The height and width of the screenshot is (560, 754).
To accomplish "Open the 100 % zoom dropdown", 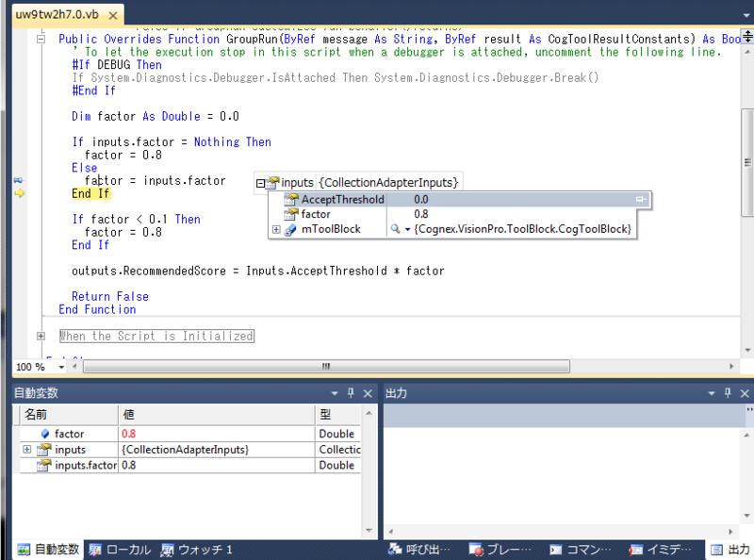I will coord(61,367).
